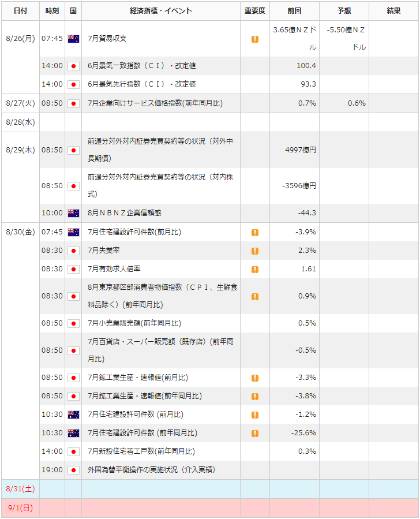Viewport: 420px width, 519px height.
Task: Click Japan flag beside 6月景気先行指数
Action: click(73, 84)
